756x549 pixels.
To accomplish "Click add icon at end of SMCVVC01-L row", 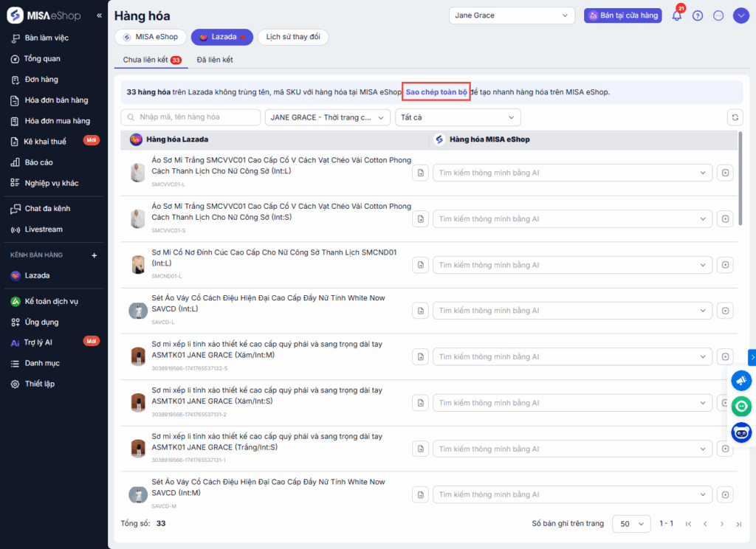I will [x=725, y=173].
